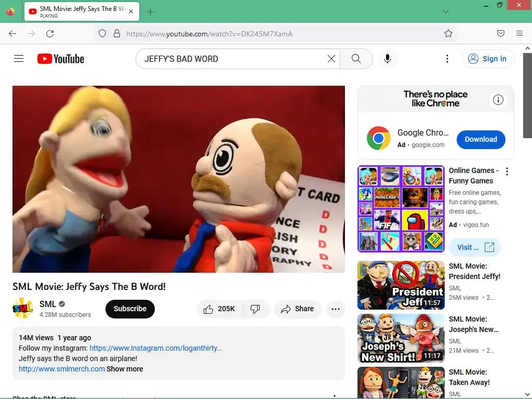This screenshot has height=399, width=532.
Task: Click the Download button on Chrome ad
Action: [x=481, y=139]
